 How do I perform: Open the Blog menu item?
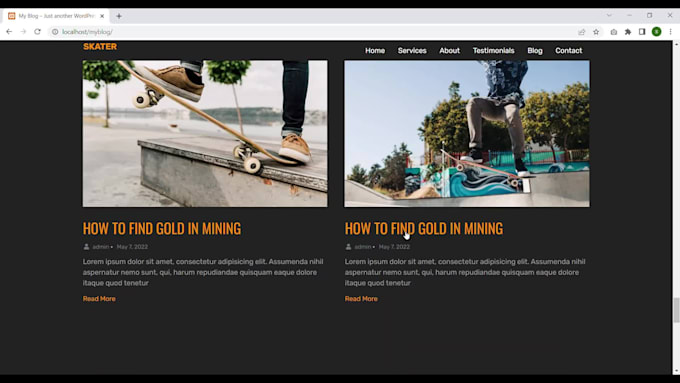coord(535,51)
